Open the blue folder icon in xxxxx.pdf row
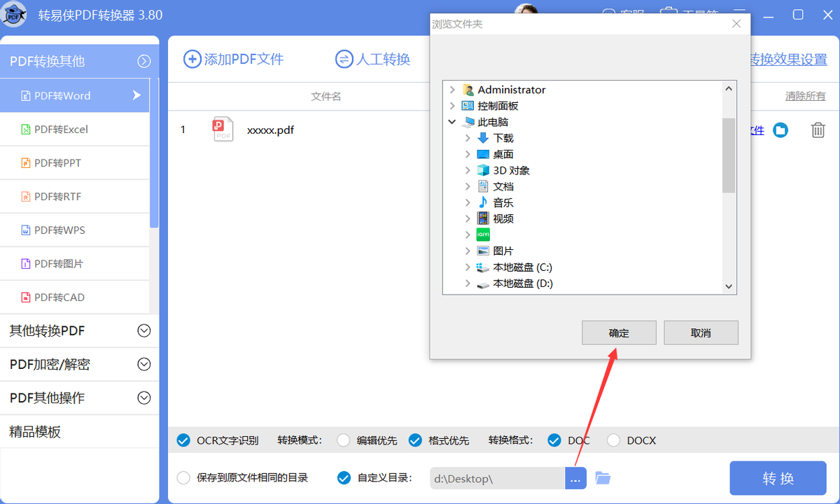Viewport: 840px width, 504px height. coord(780,130)
